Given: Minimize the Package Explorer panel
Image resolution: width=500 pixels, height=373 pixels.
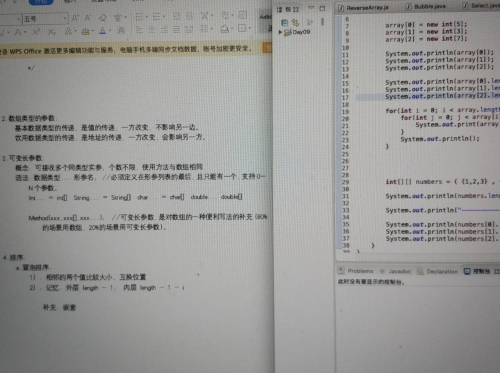Looking at the screenshot, I should [311, 8].
